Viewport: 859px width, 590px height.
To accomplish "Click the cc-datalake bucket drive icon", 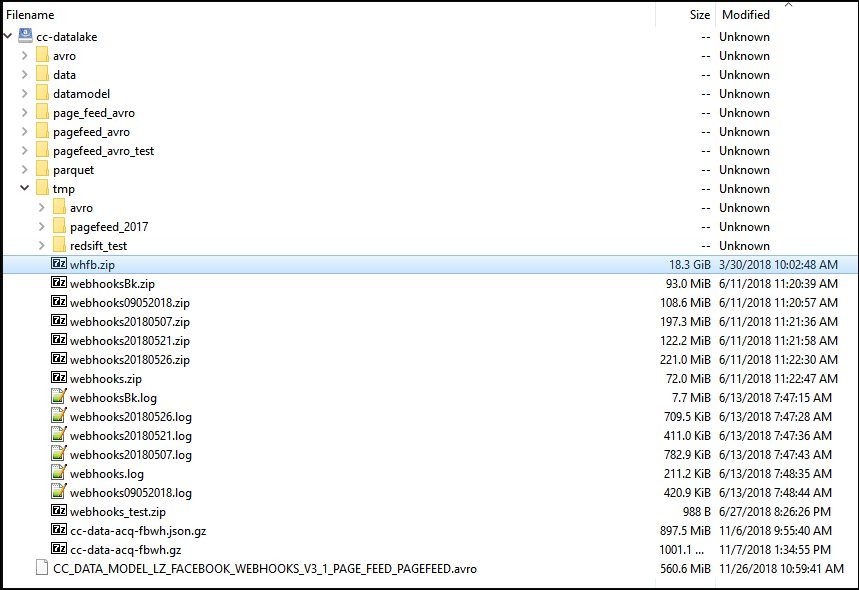I will click(x=25, y=37).
